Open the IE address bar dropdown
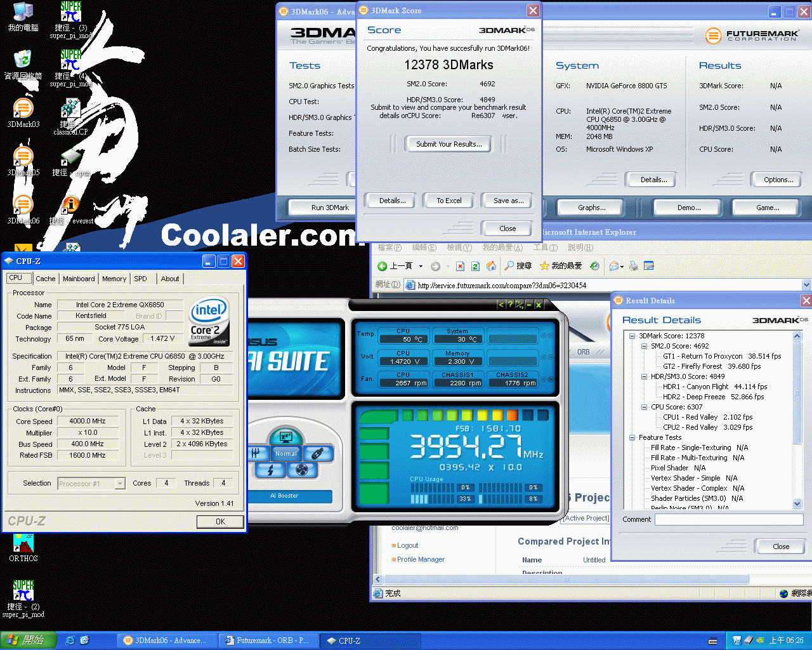 806,285
